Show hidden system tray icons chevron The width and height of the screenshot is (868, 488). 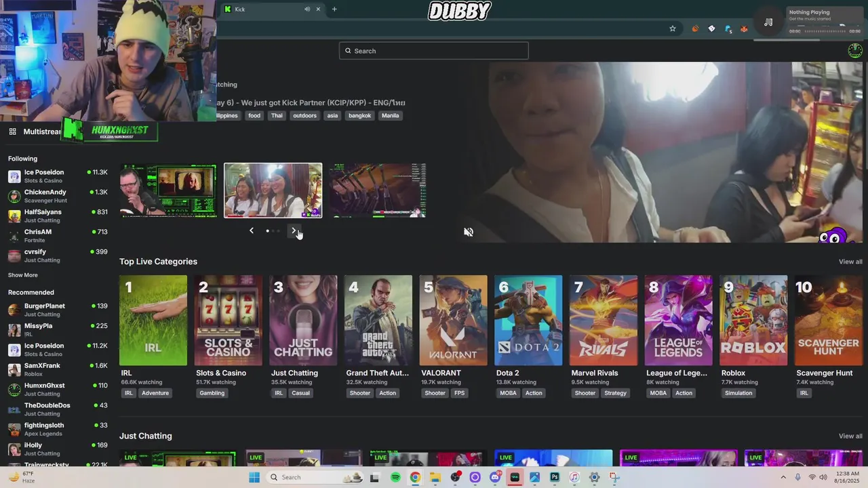pos(783,477)
